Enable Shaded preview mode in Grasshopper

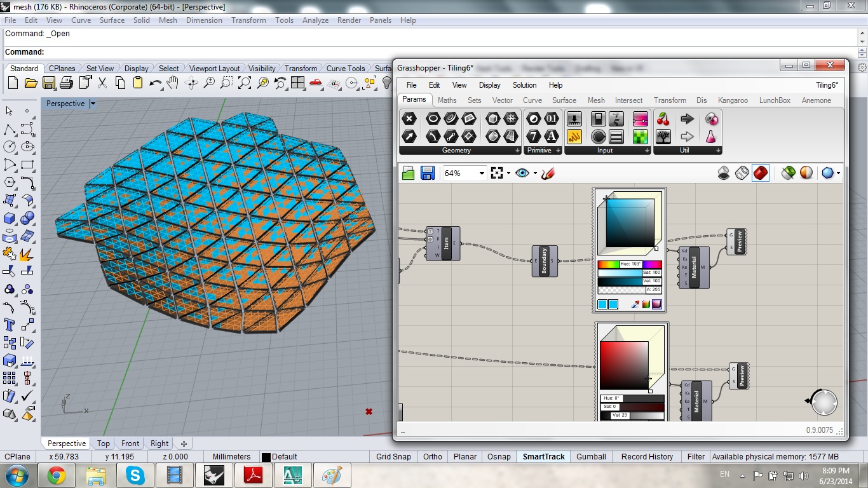point(761,173)
